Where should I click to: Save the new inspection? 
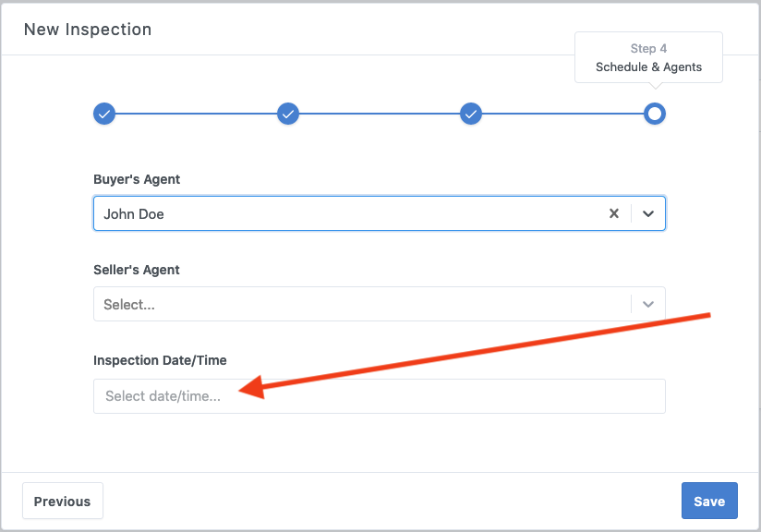click(x=709, y=501)
